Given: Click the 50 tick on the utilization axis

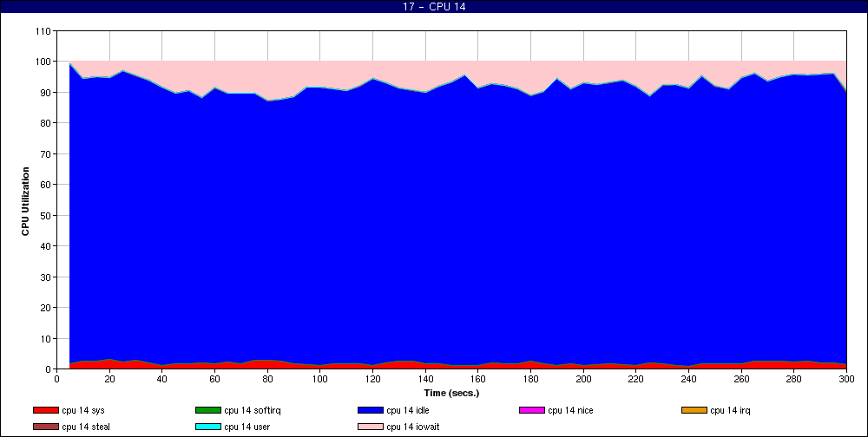Looking at the screenshot, I should [46, 215].
